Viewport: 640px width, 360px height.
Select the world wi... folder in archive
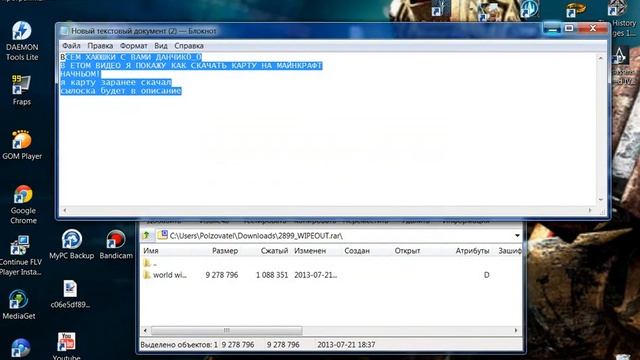point(165,275)
